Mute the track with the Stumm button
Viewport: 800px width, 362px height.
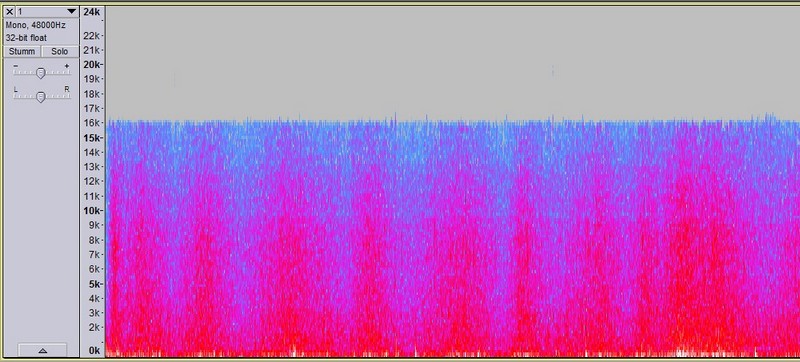[x=22, y=51]
